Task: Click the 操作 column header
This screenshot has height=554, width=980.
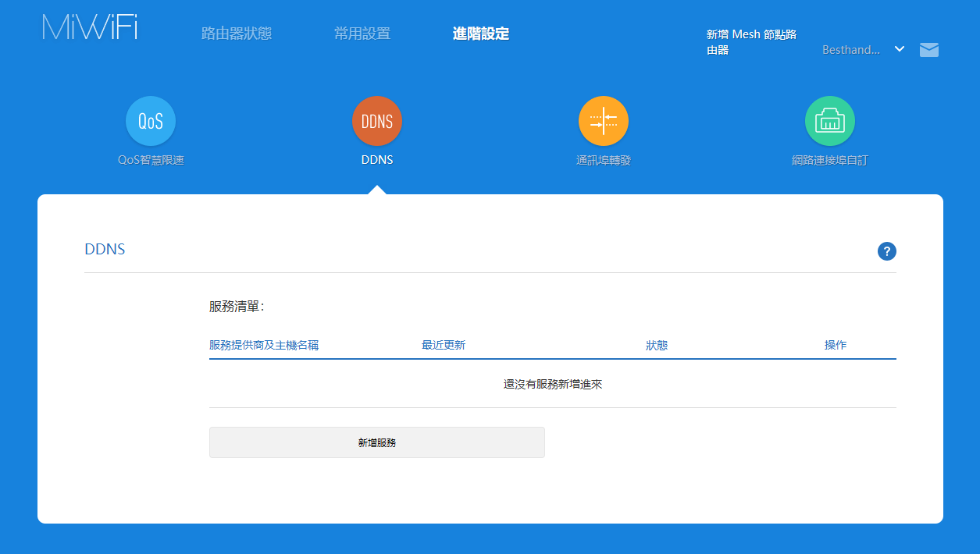Action: coord(836,345)
